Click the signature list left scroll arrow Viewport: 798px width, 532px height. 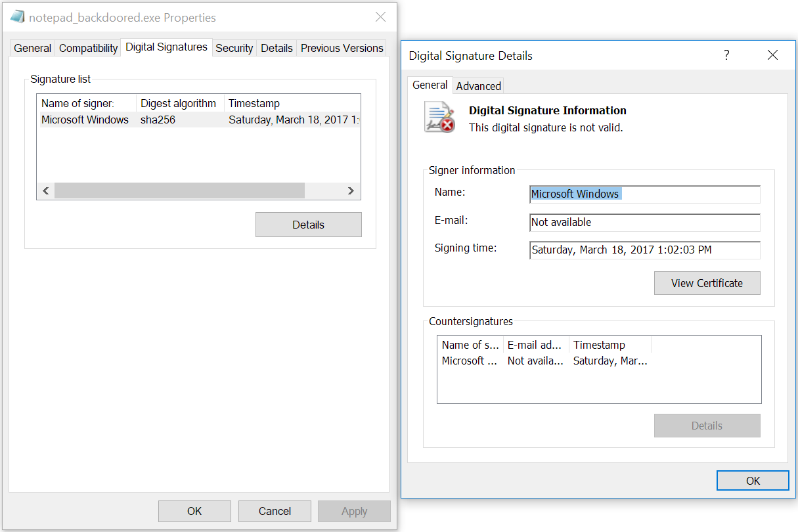(x=46, y=191)
